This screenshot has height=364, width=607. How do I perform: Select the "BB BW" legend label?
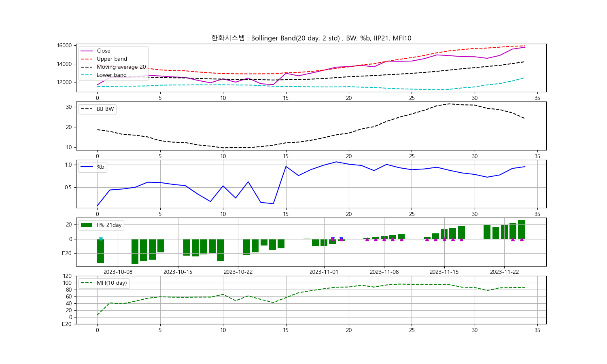(x=105, y=109)
